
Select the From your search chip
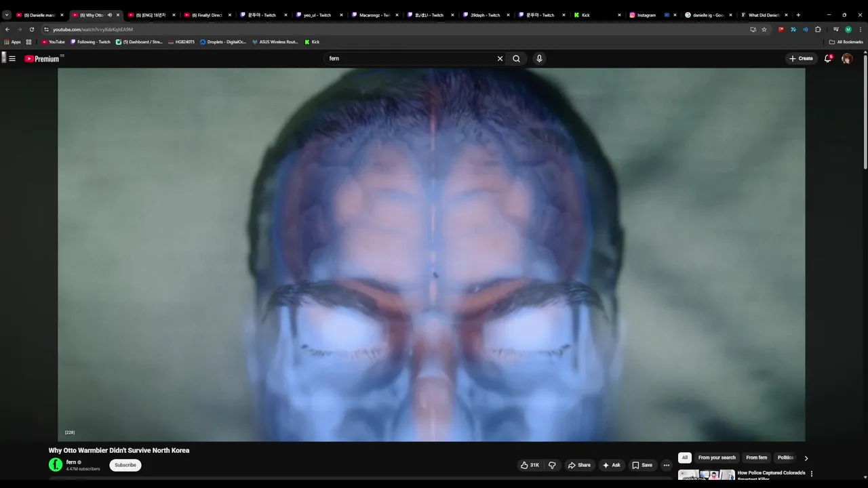[717, 457]
